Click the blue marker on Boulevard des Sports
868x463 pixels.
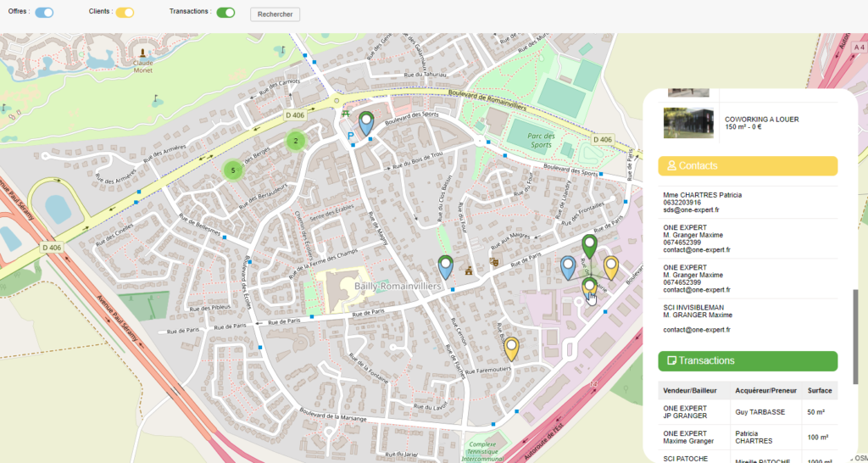click(x=366, y=123)
